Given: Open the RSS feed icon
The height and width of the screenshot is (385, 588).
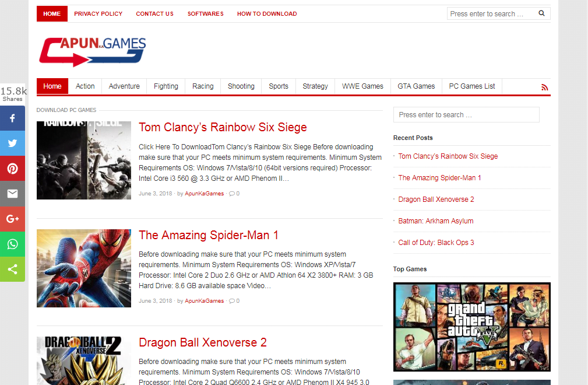Looking at the screenshot, I should [x=544, y=87].
